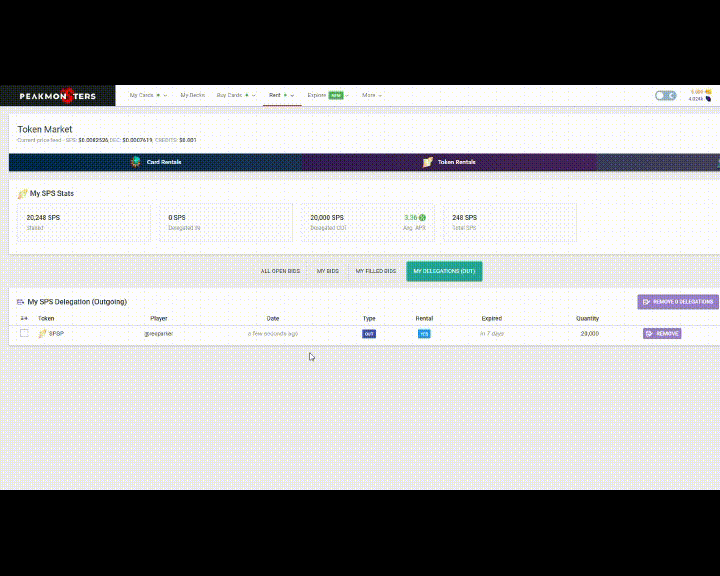The width and height of the screenshot is (720, 576).
Task: Click the 20,000 quantity cell
Action: tap(590, 333)
